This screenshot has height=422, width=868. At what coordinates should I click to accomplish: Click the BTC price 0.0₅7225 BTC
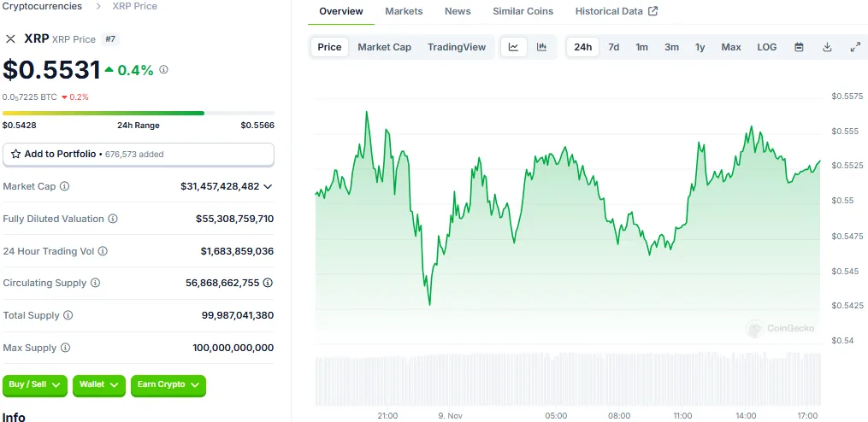[30, 97]
